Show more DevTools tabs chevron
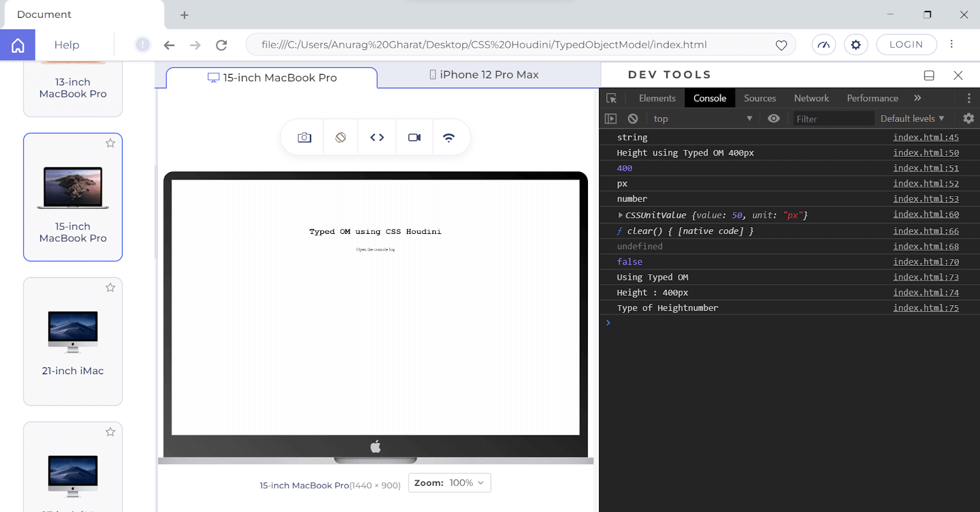 (917, 98)
